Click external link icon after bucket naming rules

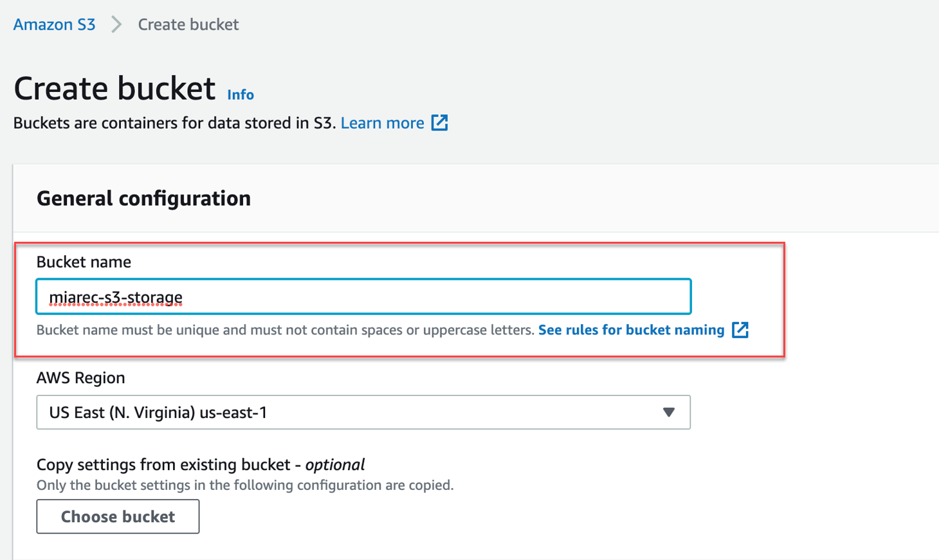740,330
